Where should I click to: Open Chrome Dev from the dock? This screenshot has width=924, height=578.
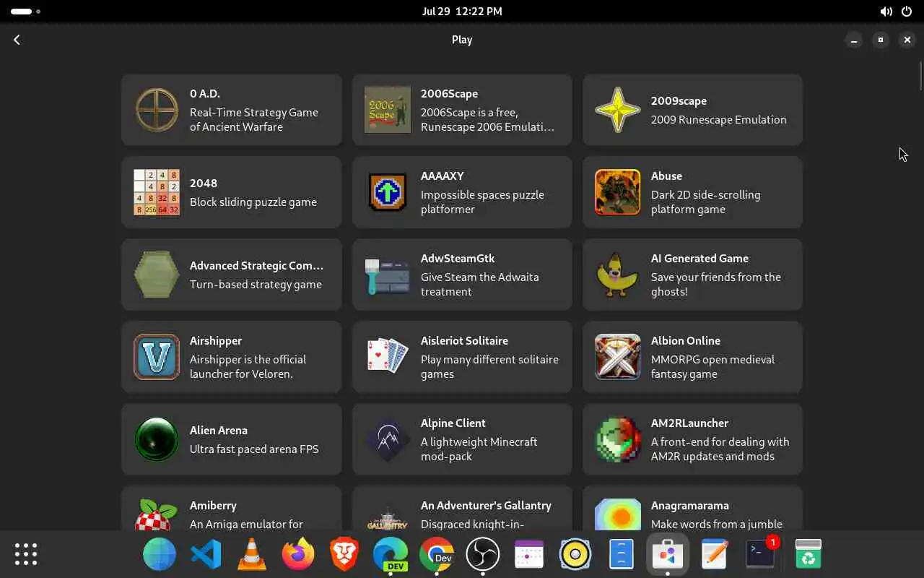(x=437, y=554)
